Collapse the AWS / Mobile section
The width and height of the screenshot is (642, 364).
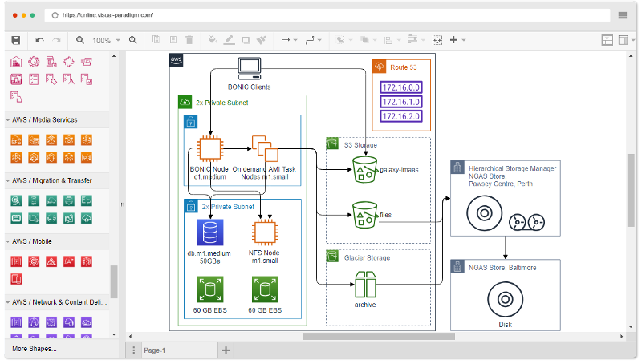tap(31, 241)
